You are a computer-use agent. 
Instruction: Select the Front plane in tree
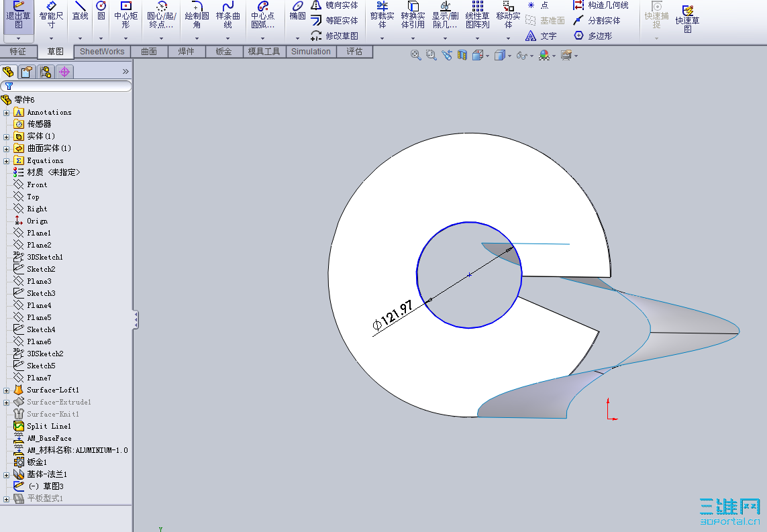[30, 185]
